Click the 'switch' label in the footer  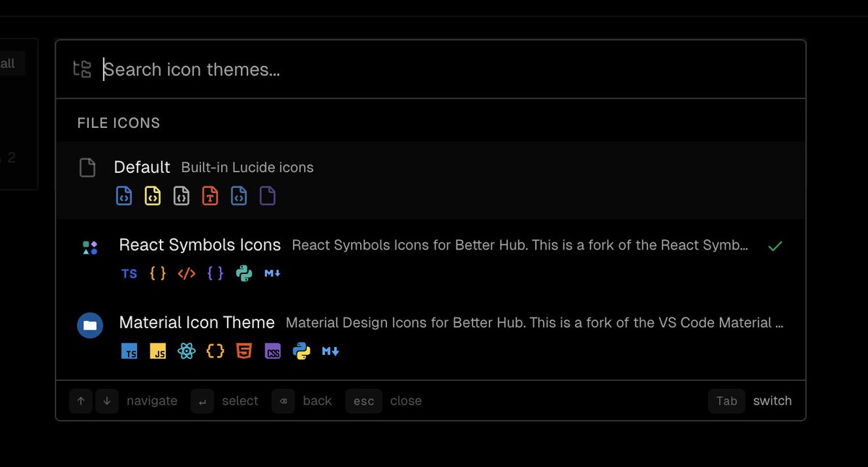(x=773, y=401)
